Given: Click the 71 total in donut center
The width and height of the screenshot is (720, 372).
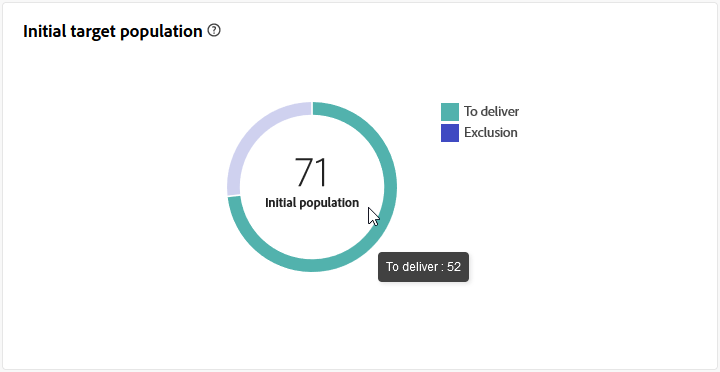Looking at the screenshot, I should pos(312,173).
